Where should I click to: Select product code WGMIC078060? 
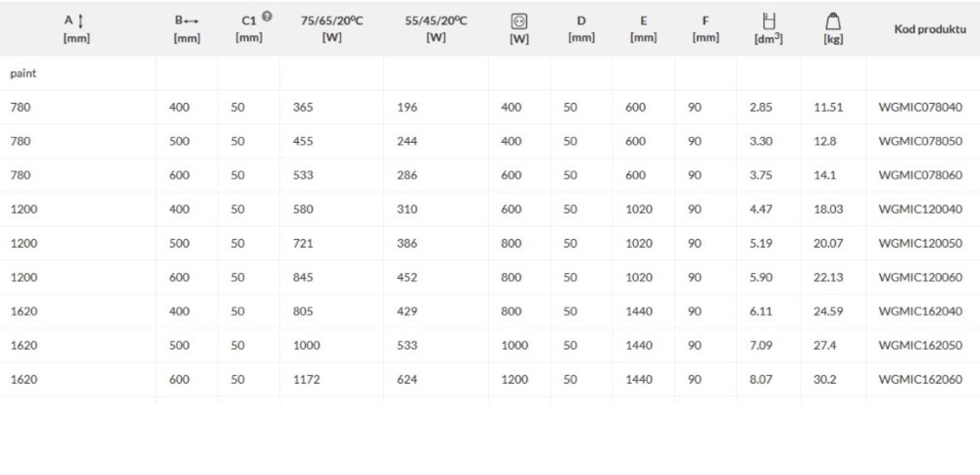tap(920, 175)
